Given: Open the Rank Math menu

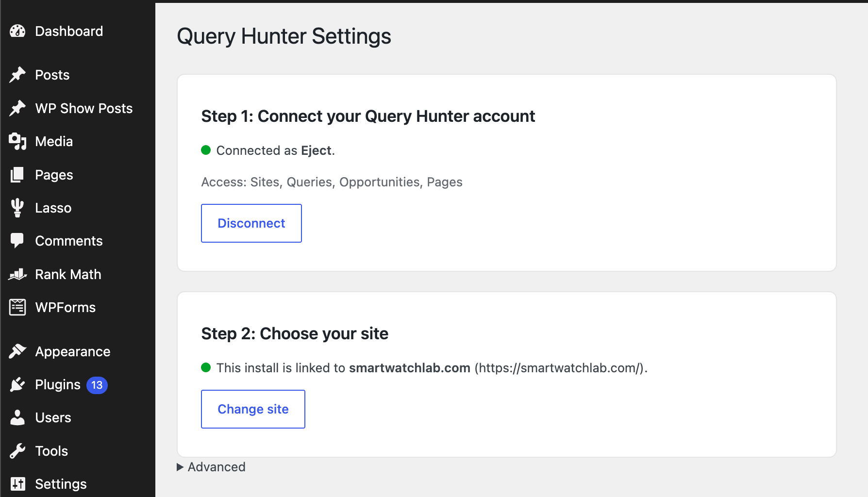Looking at the screenshot, I should pos(68,274).
